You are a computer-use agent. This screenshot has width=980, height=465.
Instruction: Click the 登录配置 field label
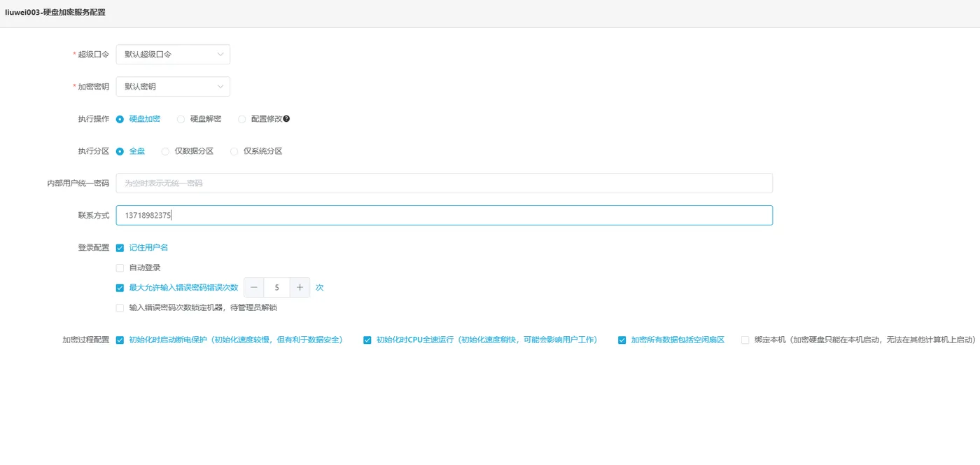click(x=93, y=248)
